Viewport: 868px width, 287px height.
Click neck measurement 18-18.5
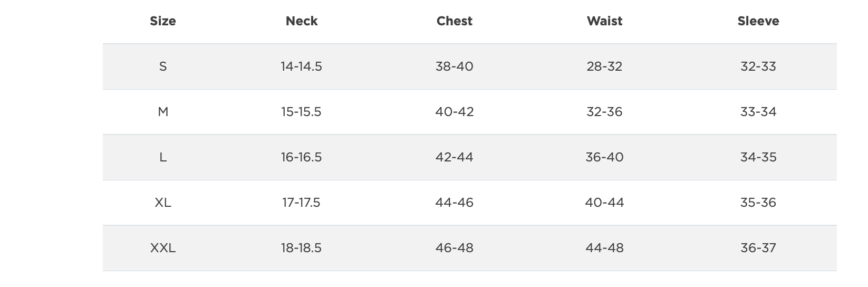[x=302, y=248]
